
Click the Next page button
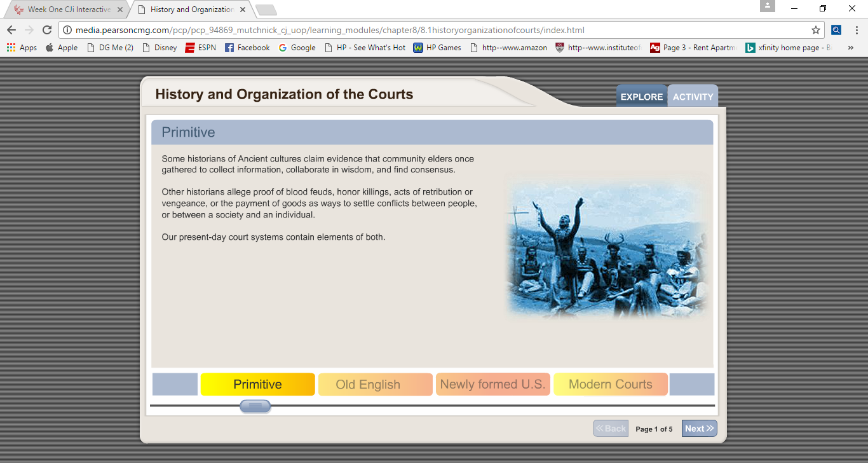click(x=699, y=429)
